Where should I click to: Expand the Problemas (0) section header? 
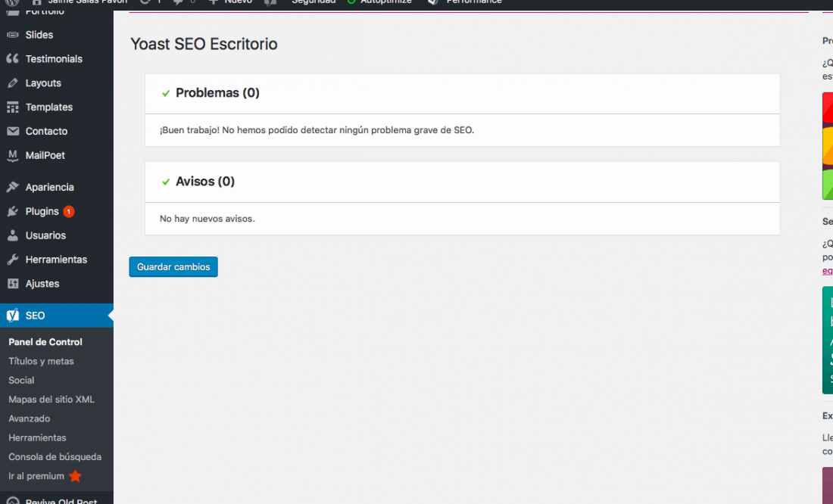pos(462,94)
